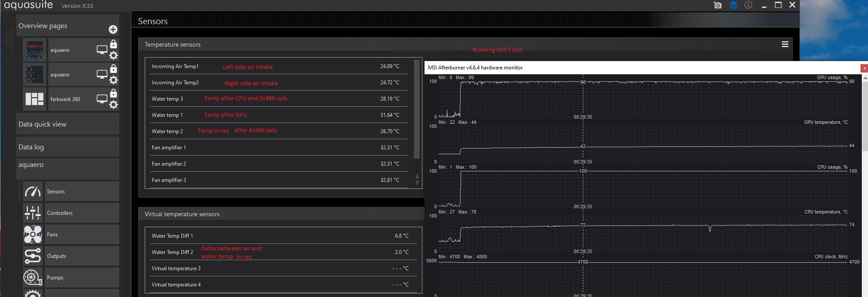Expand the Data log section
The height and width of the screenshot is (297, 868).
[x=67, y=147]
